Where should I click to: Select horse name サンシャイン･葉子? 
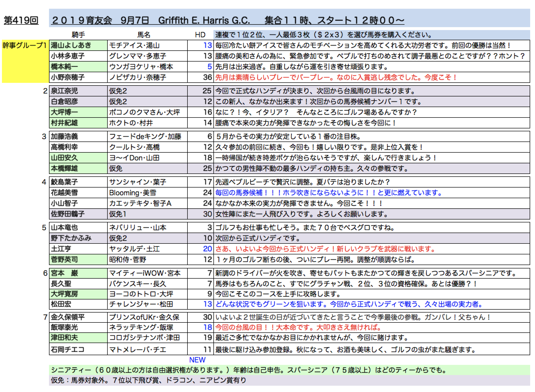click(x=147, y=182)
